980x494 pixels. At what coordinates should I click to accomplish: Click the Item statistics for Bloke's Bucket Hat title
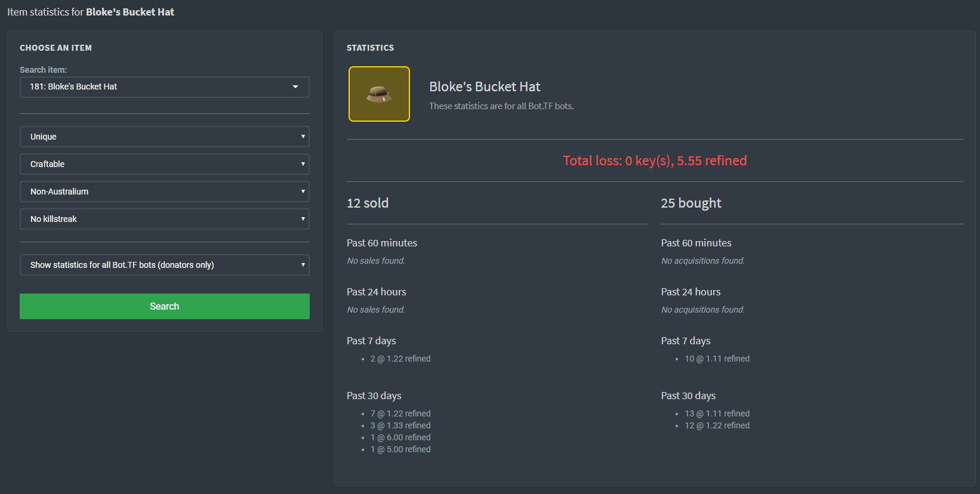pos(91,12)
